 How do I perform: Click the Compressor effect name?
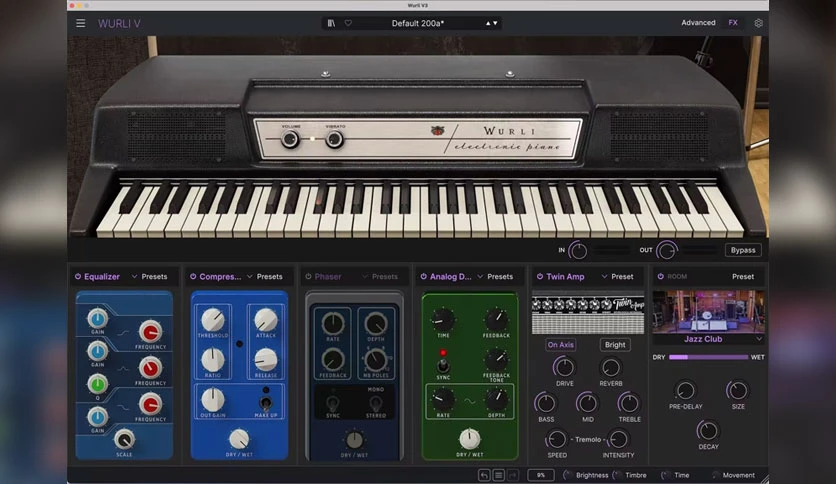pyautogui.click(x=220, y=276)
